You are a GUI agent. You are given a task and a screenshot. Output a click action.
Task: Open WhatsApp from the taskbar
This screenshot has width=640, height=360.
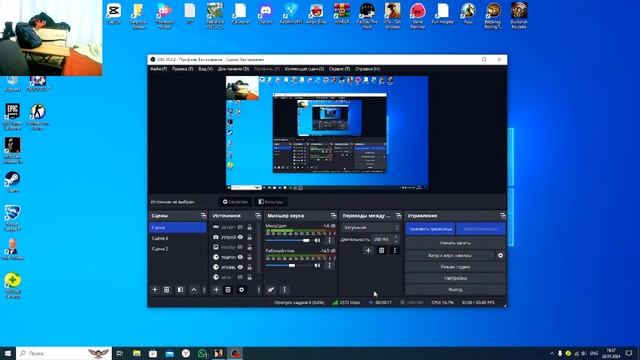click(x=202, y=353)
